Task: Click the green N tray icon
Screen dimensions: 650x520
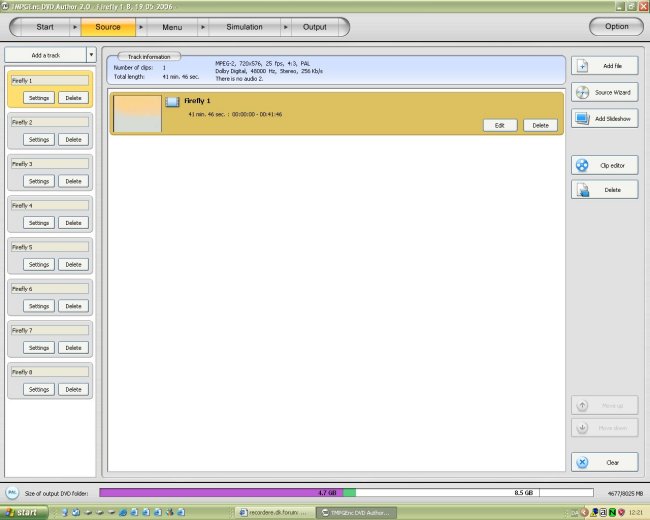Action: [x=612, y=513]
